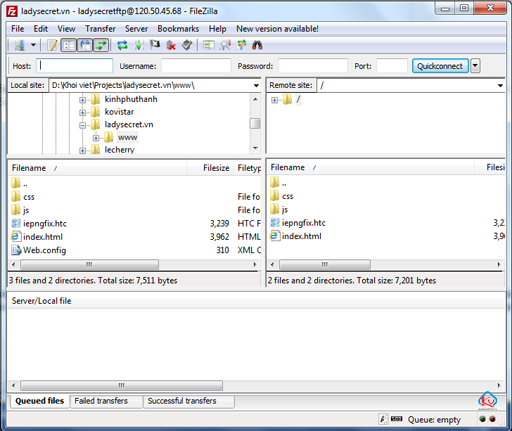Toggle the message log display

coord(52,45)
